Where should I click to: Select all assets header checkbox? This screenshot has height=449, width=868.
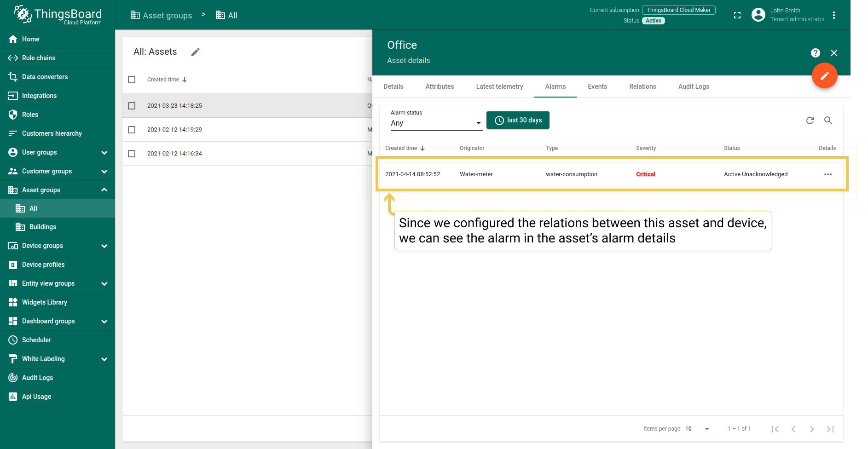(x=132, y=80)
